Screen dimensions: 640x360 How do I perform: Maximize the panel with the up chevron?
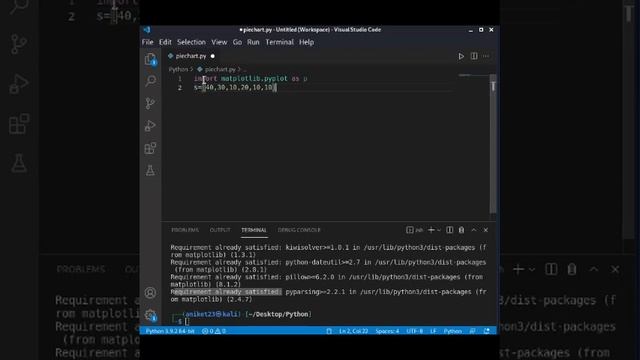474,230
